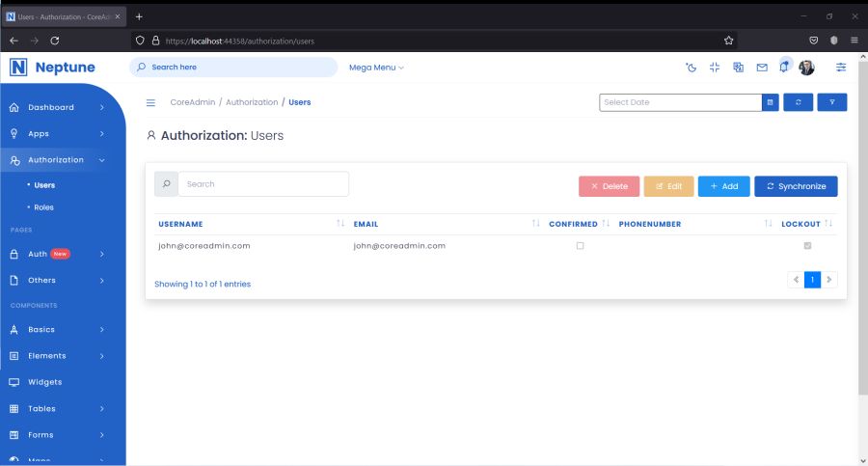This screenshot has width=868, height=466.
Task: Open the Mega Menu dropdown
Action: [x=376, y=68]
